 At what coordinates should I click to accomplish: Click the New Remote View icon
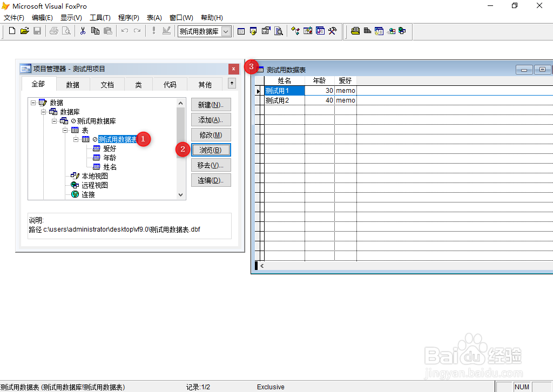pos(391,31)
